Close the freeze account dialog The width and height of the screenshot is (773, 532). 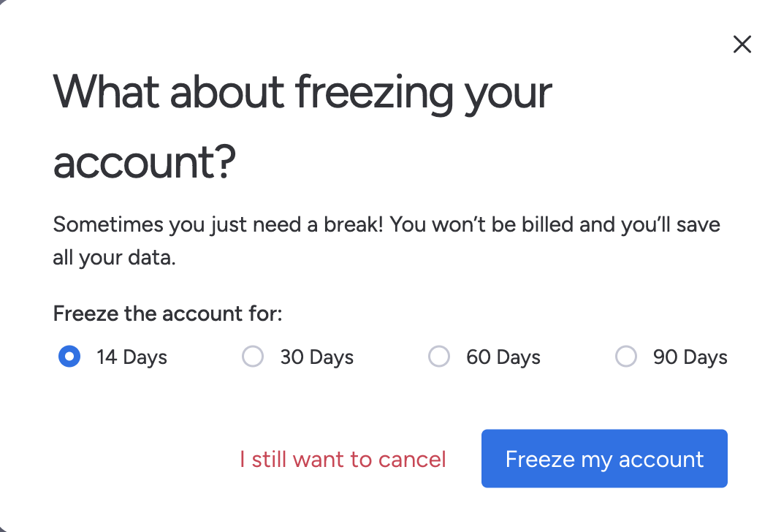point(742,45)
